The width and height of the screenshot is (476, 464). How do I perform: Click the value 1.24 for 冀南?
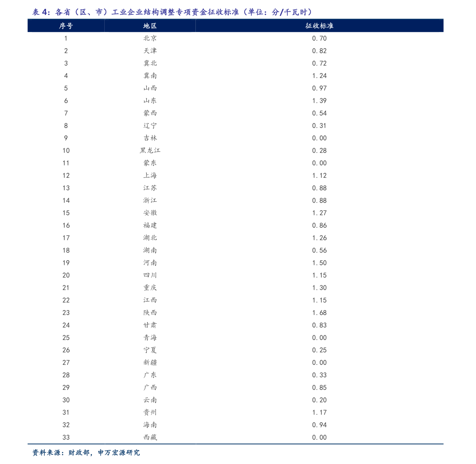pyautogui.click(x=319, y=76)
